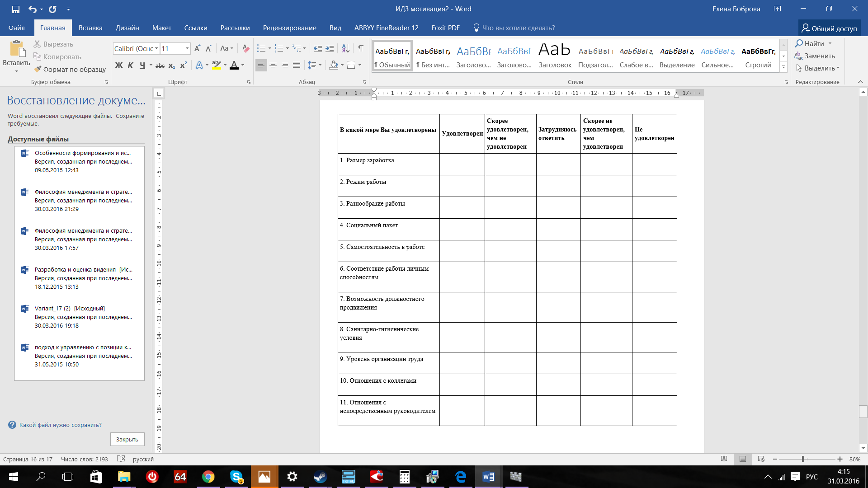
Task: Toggle italic formatting (К)
Action: [x=131, y=65]
